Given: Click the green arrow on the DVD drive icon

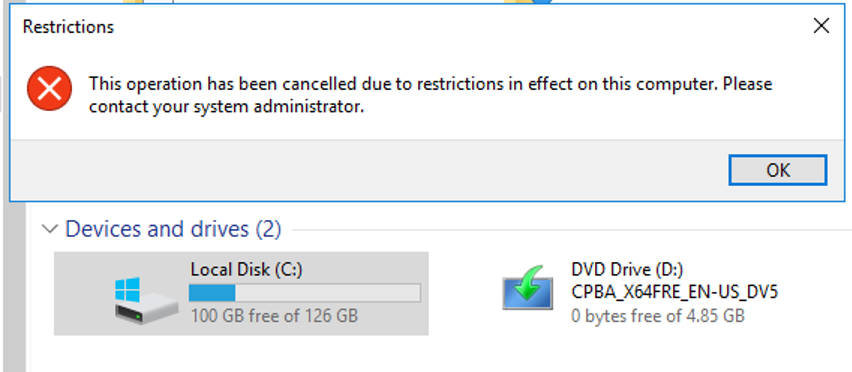Looking at the screenshot, I should click(528, 282).
